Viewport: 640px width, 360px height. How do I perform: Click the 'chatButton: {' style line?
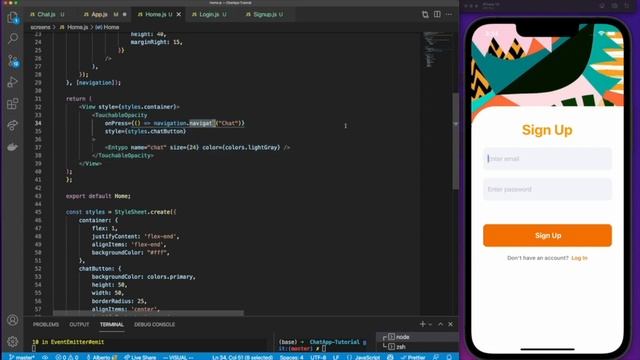100,269
